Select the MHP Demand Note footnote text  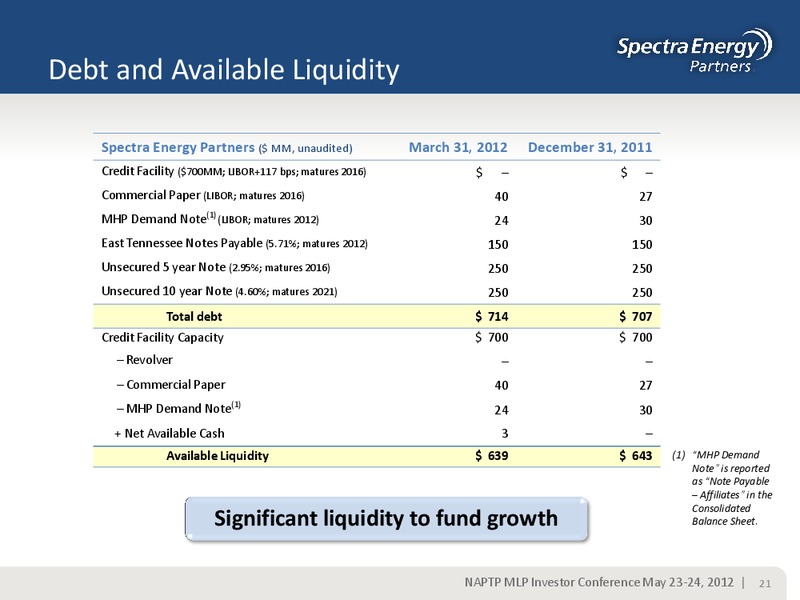[x=722, y=488]
